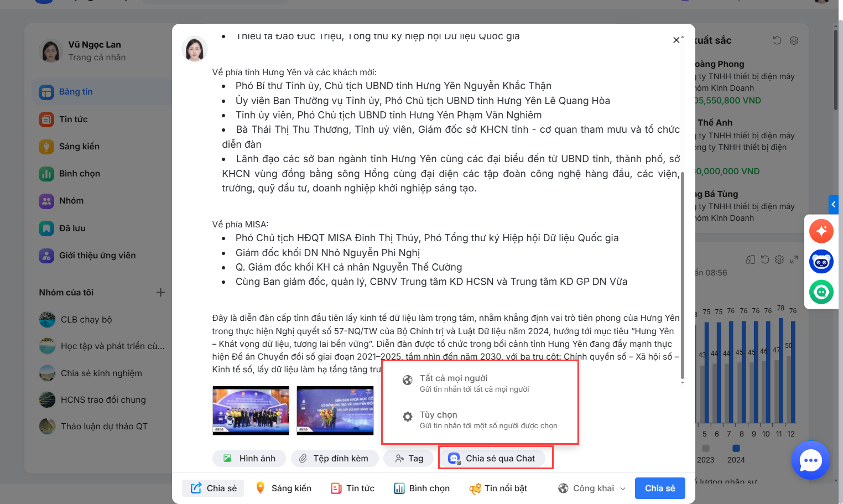
Task: Click the 2024 legend item in the chart
Action: [x=736, y=454]
